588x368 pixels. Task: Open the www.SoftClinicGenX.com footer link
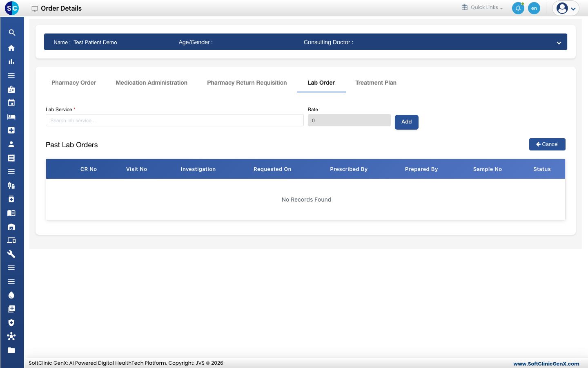(546, 364)
